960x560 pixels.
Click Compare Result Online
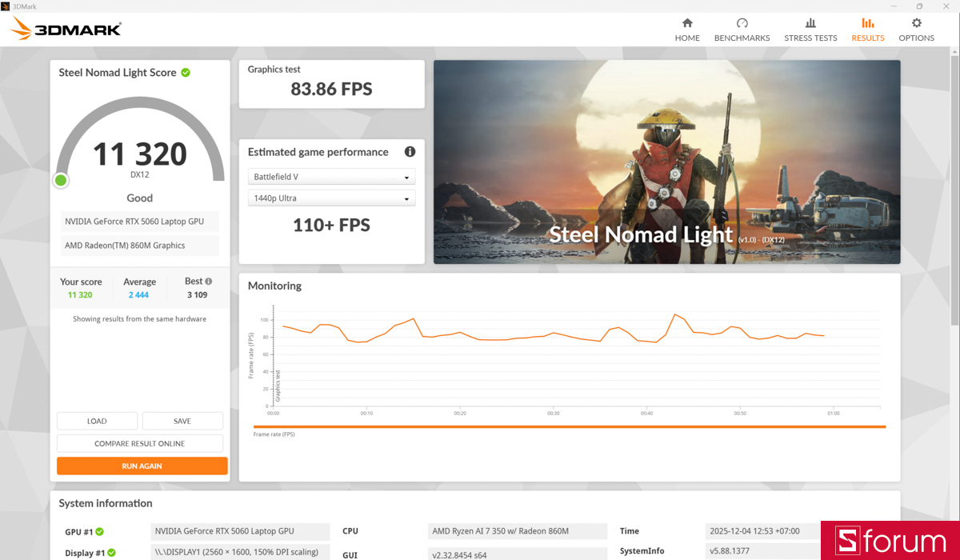point(142,442)
